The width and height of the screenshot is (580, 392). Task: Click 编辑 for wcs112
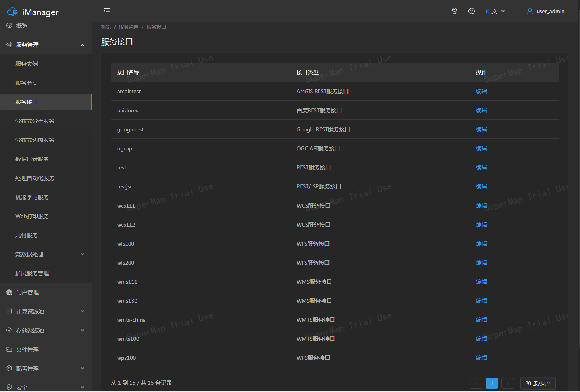(x=482, y=225)
